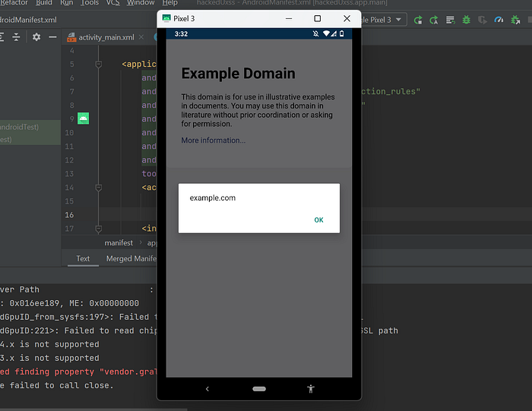Collapse the fold marker on line 17

(98, 228)
